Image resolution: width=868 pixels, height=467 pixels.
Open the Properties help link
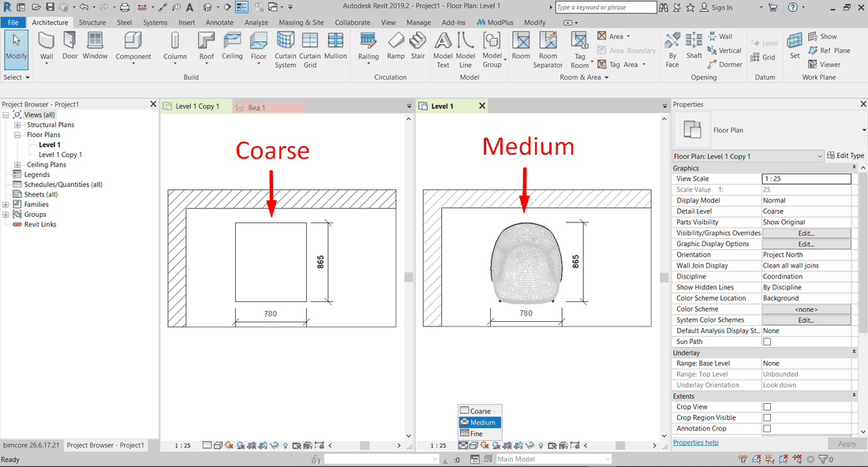click(x=696, y=443)
